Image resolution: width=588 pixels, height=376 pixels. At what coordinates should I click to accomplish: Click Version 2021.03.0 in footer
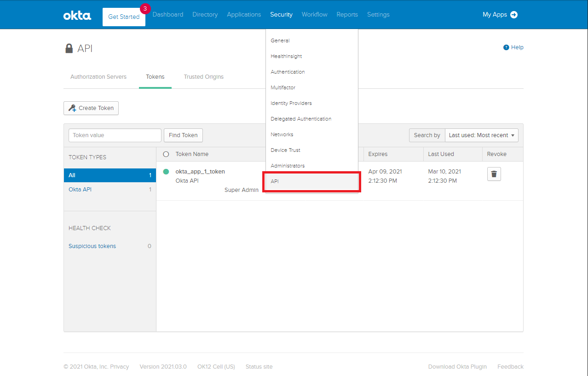click(x=163, y=367)
